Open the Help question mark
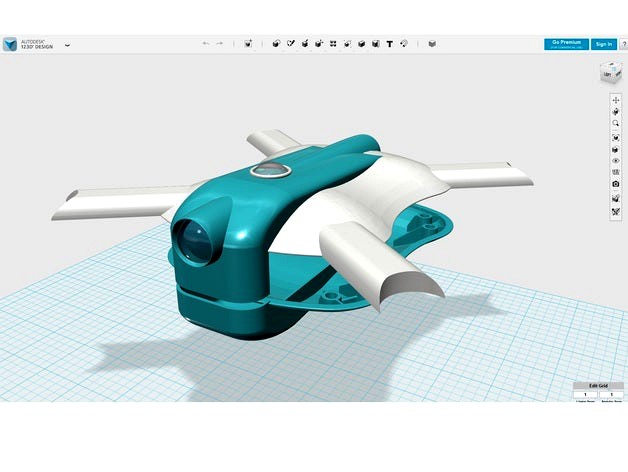The height and width of the screenshot is (472, 628). click(x=624, y=44)
